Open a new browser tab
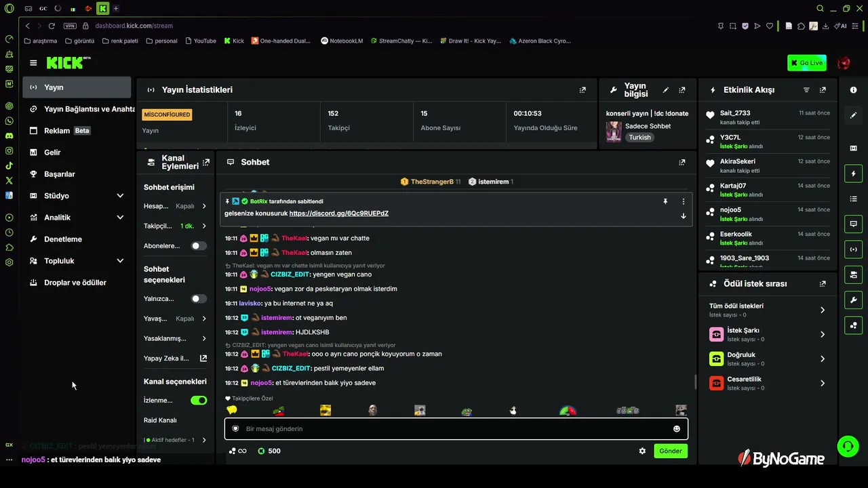 pyautogui.click(x=116, y=9)
